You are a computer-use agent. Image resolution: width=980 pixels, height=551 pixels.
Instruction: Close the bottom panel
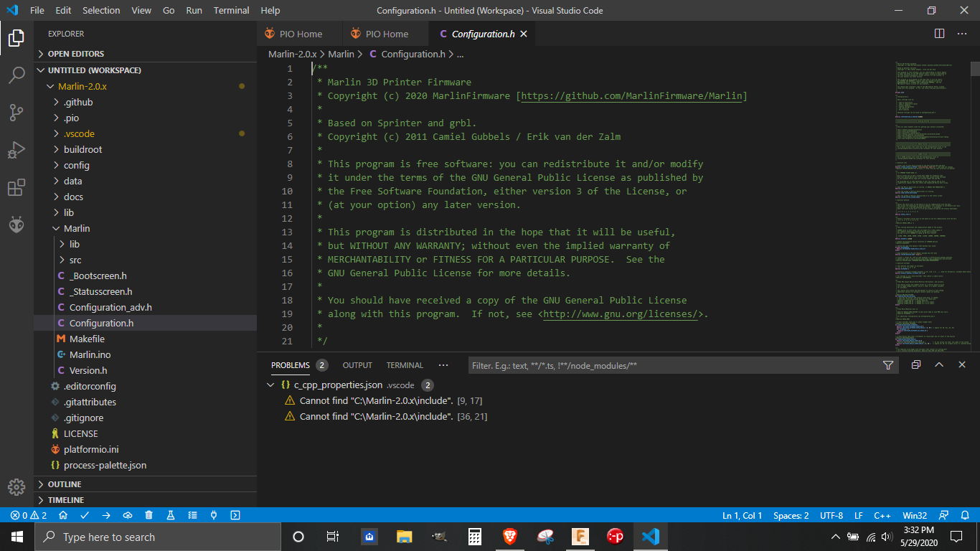coord(962,365)
